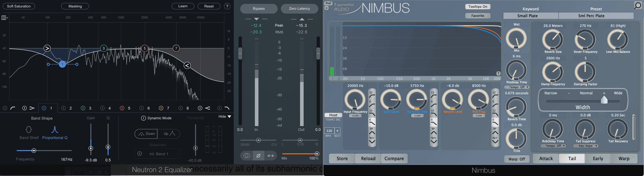Screen dimensions: 644x176
Task: Click the low shelf band icon
Action: point(32,108)
